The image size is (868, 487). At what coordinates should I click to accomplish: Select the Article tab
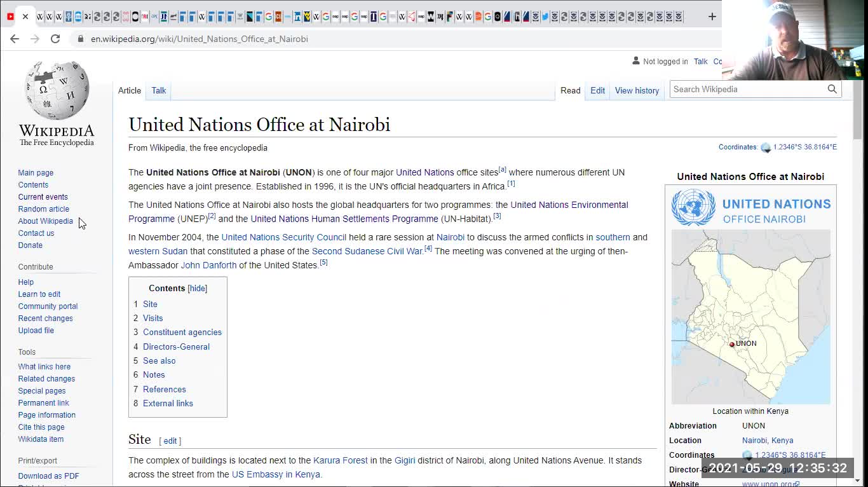click(x=130, y=90)
